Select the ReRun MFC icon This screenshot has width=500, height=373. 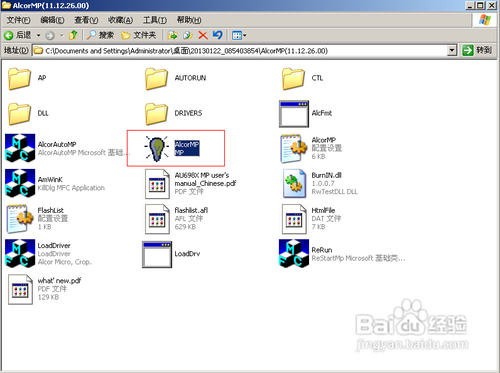point(294,253)
